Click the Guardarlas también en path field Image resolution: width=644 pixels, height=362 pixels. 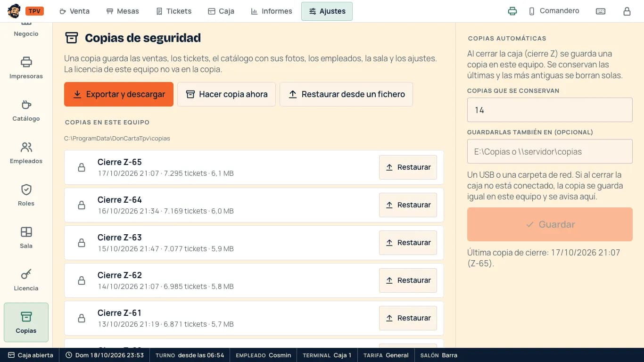pos(550,151)
